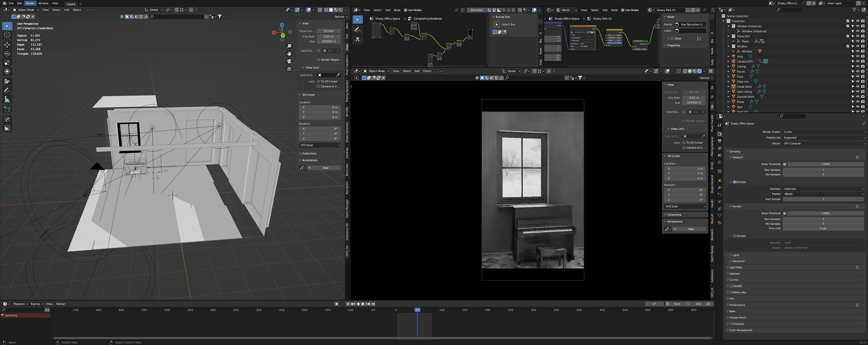
Task: Click the zoom magnifier viewport gizmo
Action: (x=289, y=46)
